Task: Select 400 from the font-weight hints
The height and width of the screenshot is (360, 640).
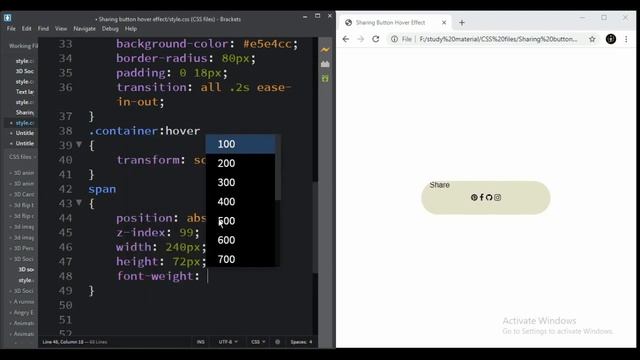Action: click(240, 202)
